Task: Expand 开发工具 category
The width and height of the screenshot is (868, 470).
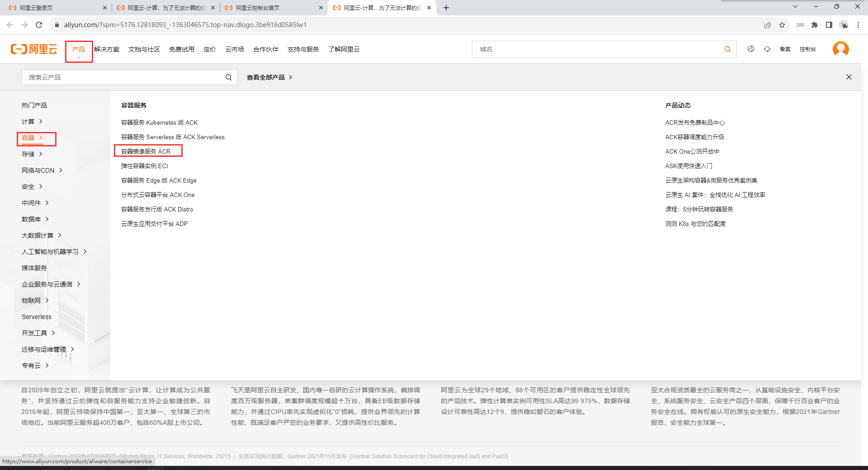Action: pos(38,333)
